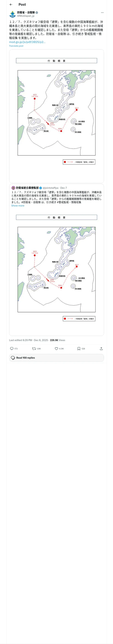Like the post with heart icon
This screenshot has height=644, width=113.
tap(56, 349)
